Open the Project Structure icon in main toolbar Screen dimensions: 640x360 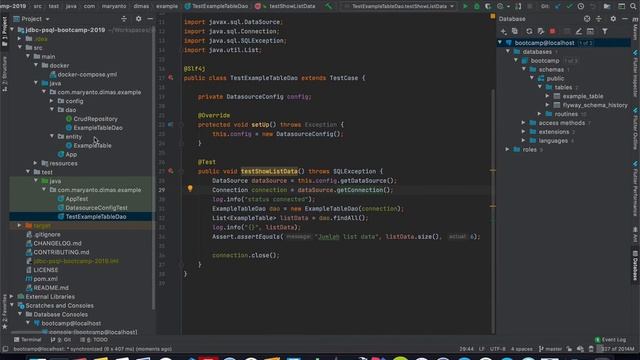pyautogui.click(x=607, y=6)
